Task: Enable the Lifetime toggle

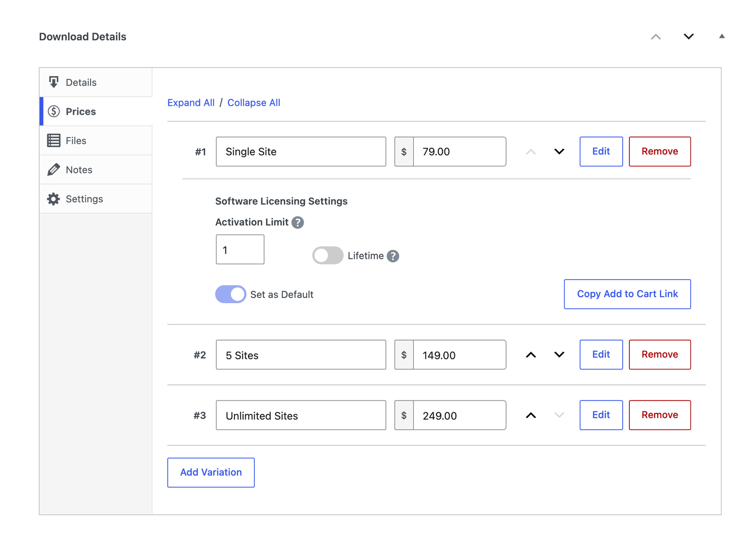Action: click(x=328, y=256)
